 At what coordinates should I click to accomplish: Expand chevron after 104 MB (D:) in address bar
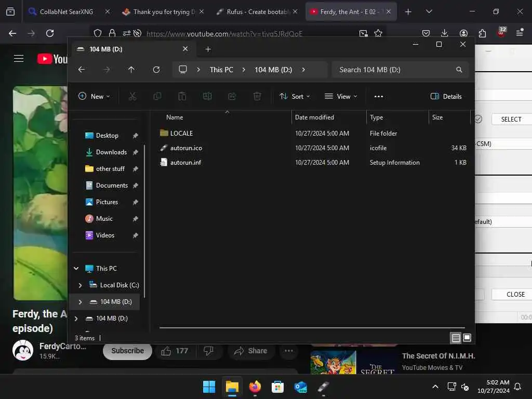pos(303,70)
